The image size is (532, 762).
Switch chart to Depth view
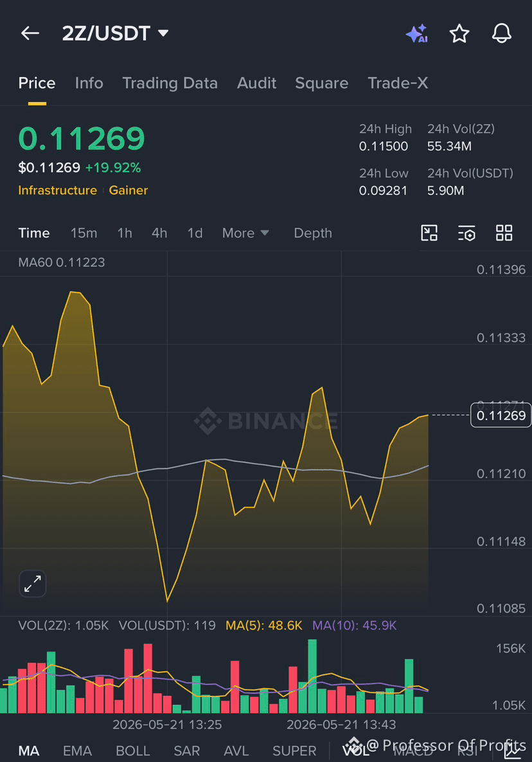tap(313, 233)
